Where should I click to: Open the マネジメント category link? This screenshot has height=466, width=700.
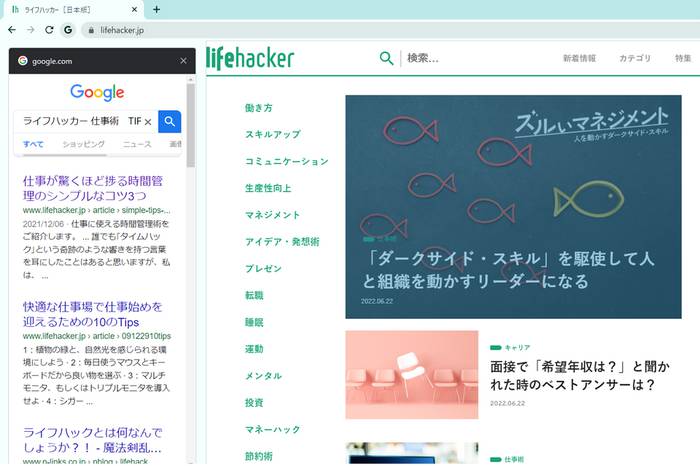[x=272, y=215]
